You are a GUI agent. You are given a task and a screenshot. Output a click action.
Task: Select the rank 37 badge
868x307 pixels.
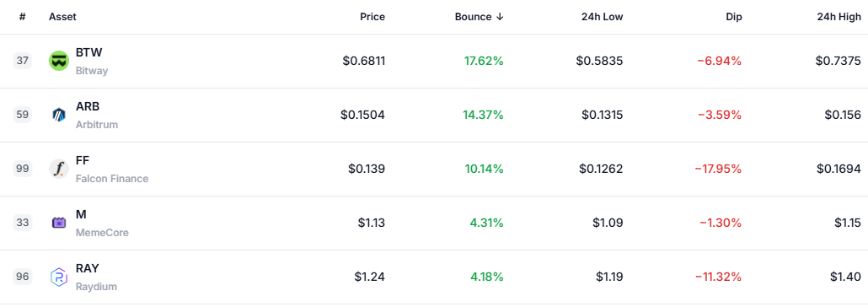point(23,61)
